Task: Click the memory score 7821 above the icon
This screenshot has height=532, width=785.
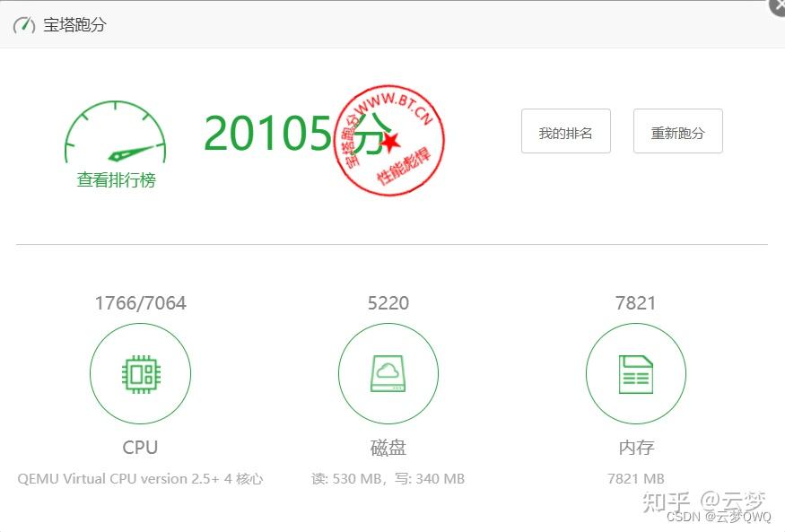Action: (x=636, y=303)
